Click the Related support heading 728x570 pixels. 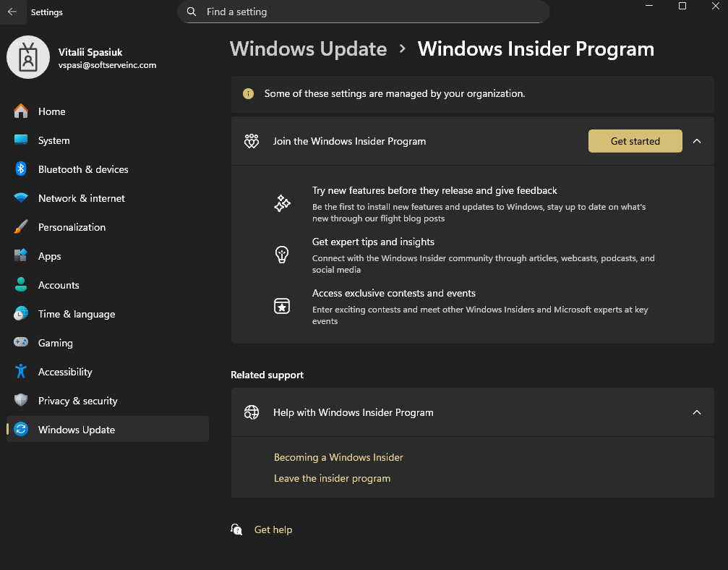pyautogui.click(x=267, y=375)
